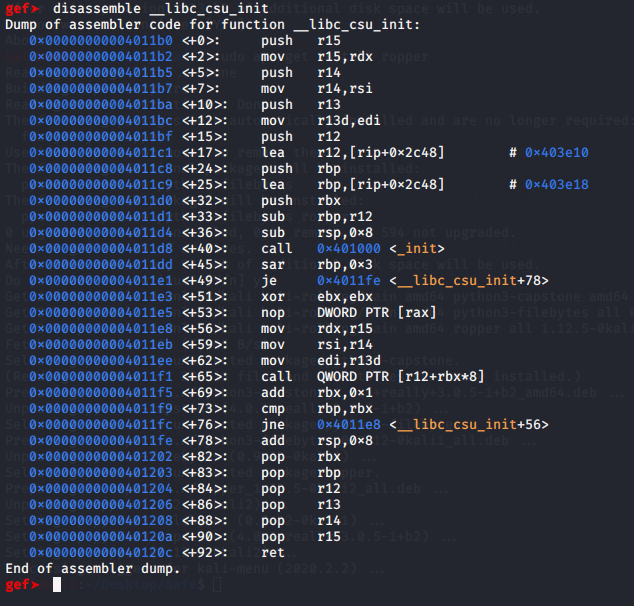Click the ret instruction at offset <+92>
The height and width of the screenshot is (606, 634).
point(273,553)
